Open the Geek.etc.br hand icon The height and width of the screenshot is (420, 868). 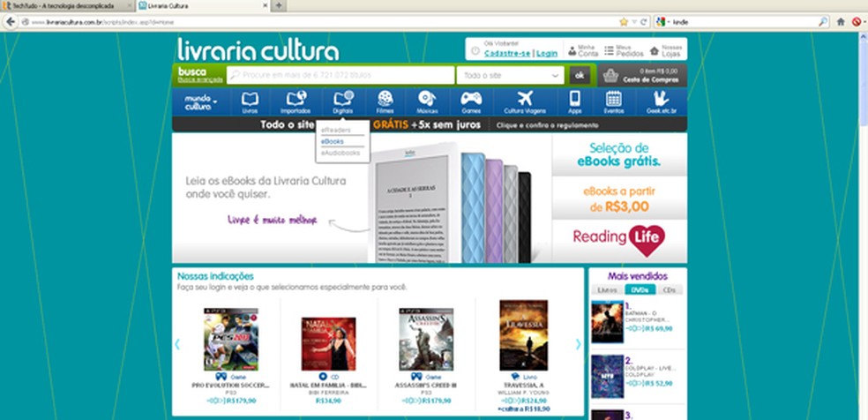pos(661,99)
